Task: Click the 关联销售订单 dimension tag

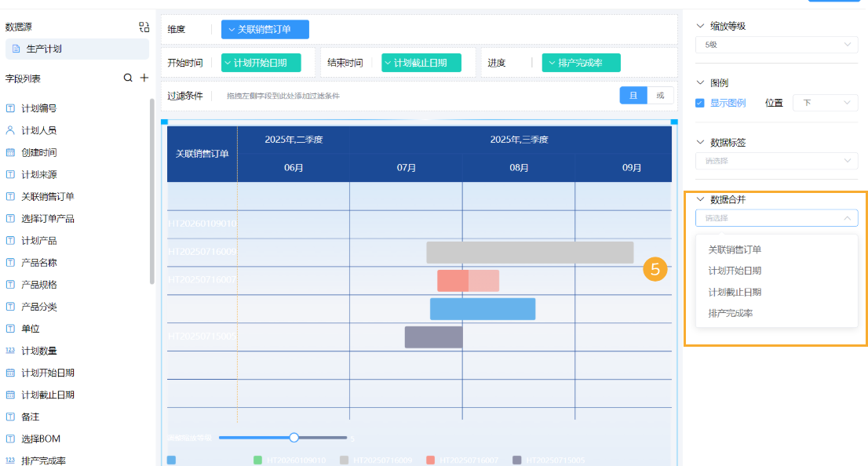Action: (264, 29)
